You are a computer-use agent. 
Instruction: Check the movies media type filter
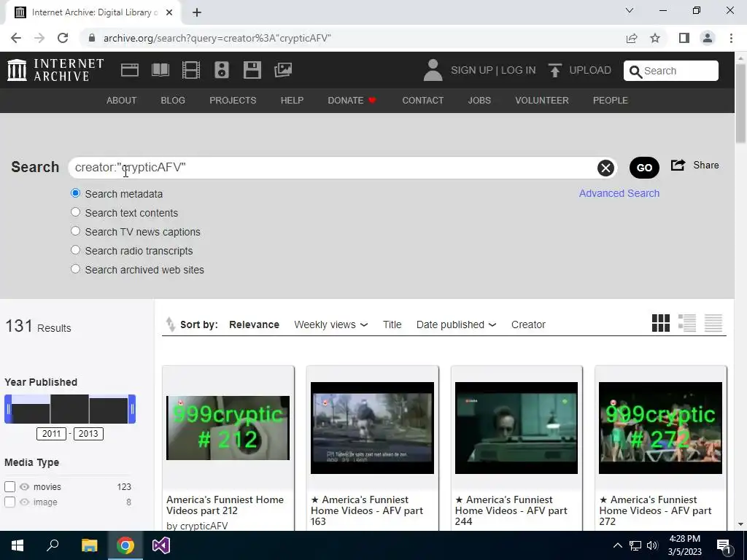pyautogui.click(x=10, y=486)
